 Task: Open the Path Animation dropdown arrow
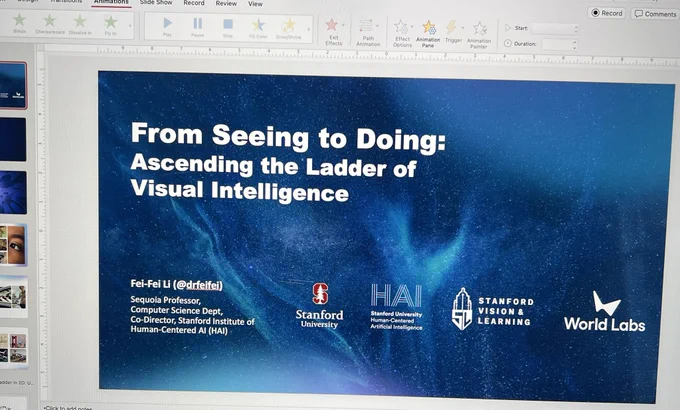coord(377,26)
